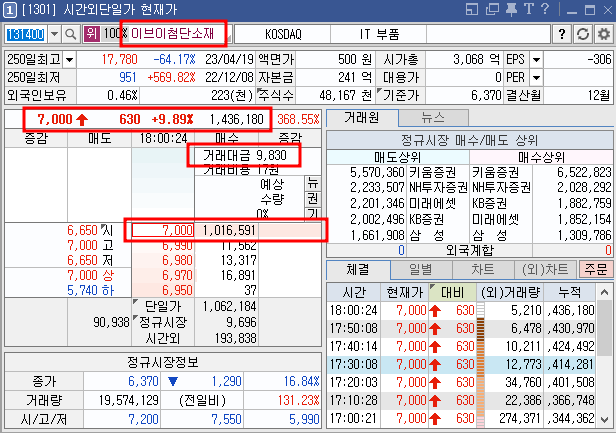The width and height of the screenshot is (616, 433).
Task: Click the 외국계합 row label
Action: (469, 250)
